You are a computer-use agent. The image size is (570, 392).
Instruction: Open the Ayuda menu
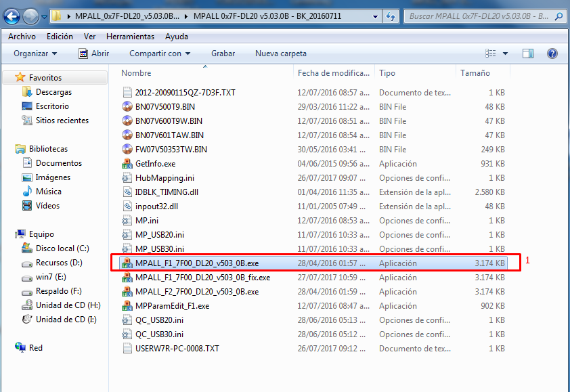coord(176,37)
